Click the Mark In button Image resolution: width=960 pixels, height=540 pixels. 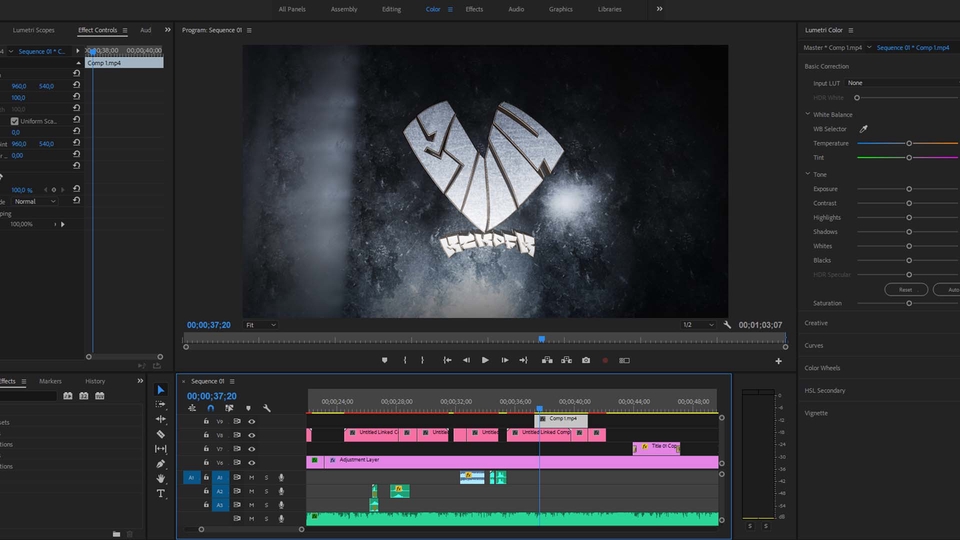coord(405,361)
